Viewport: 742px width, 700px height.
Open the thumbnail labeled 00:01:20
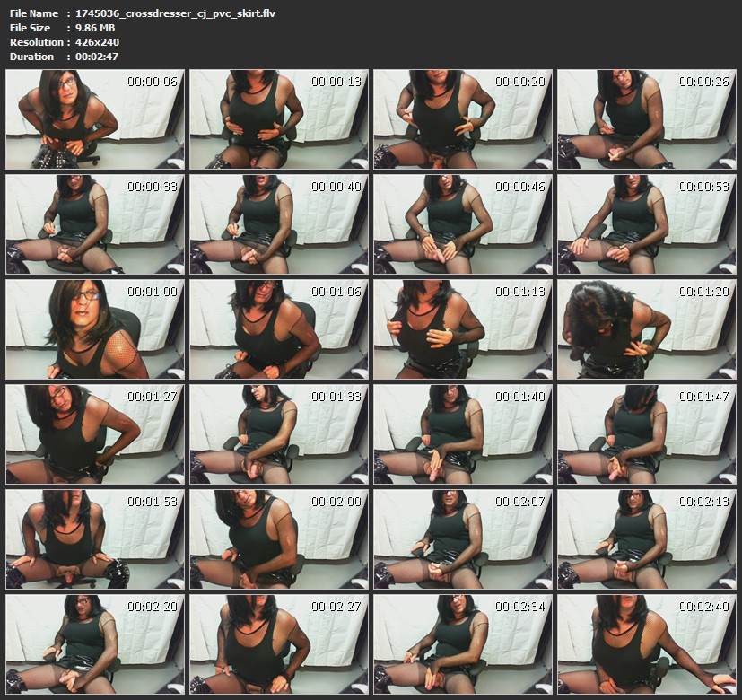tap(647, 329)
